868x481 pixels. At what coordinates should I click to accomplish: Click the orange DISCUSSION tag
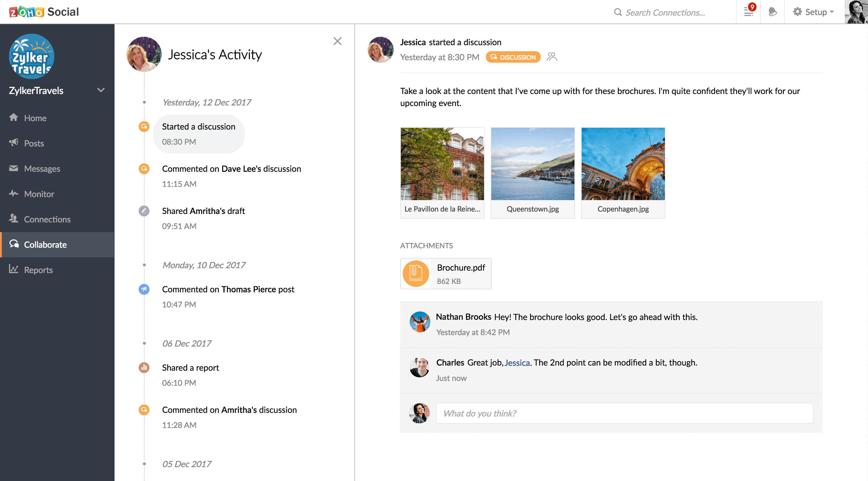click(x=513, y=57)
